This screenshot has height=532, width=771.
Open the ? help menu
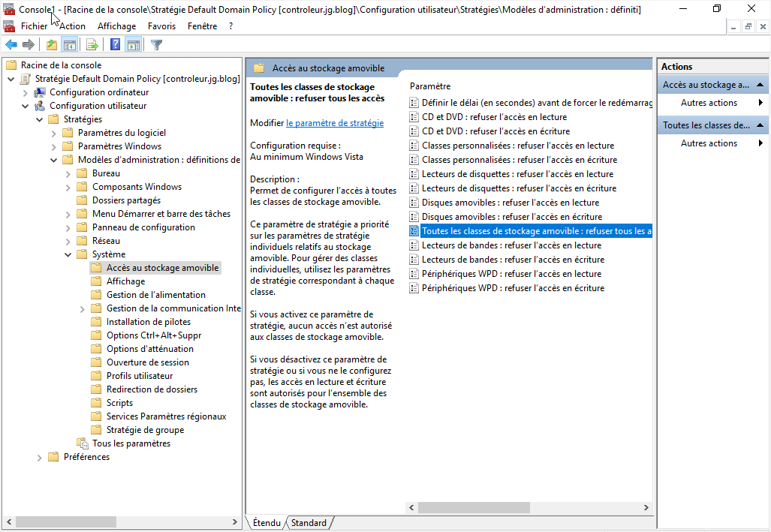(230, 26)
